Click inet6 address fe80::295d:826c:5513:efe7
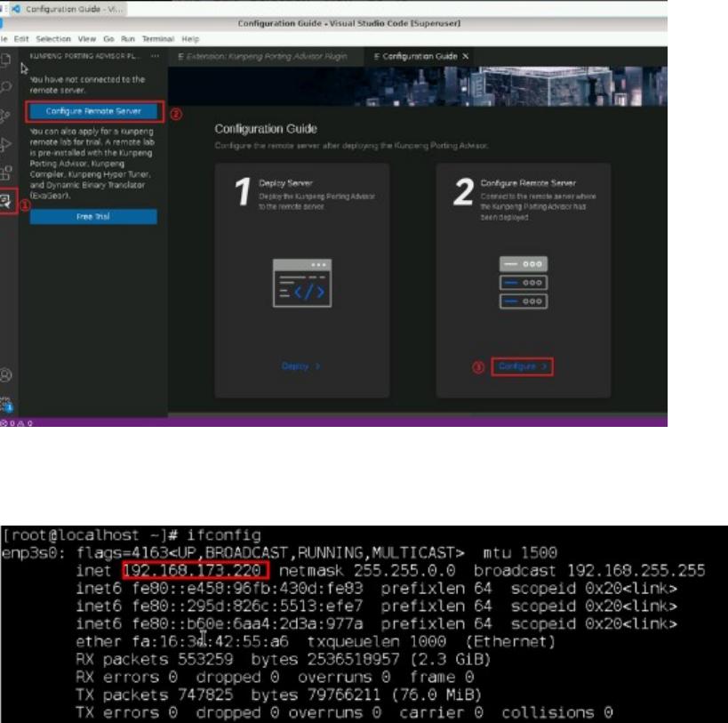The image size is (728, 723). click(x=247, y=606)
